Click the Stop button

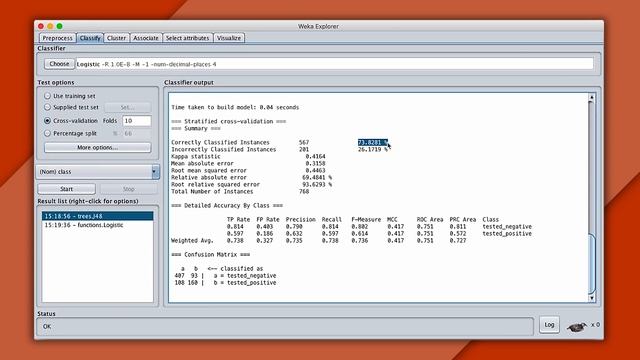coord(129,189)
